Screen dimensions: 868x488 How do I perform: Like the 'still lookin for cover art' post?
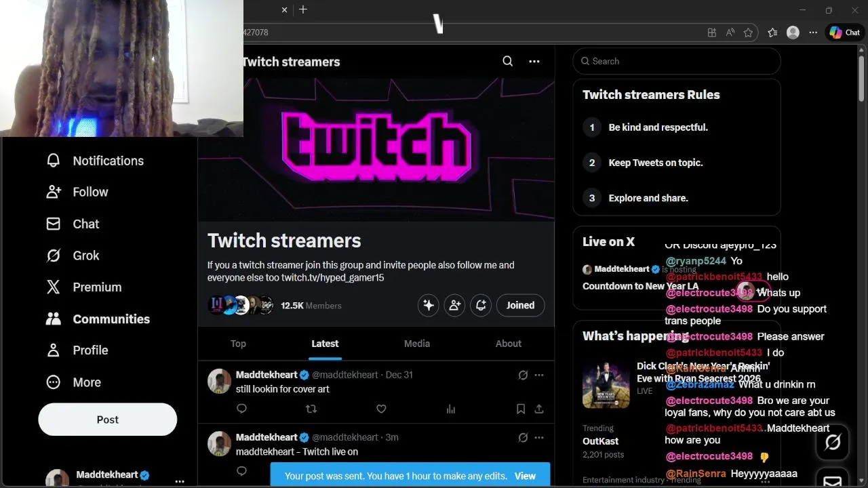381,409
